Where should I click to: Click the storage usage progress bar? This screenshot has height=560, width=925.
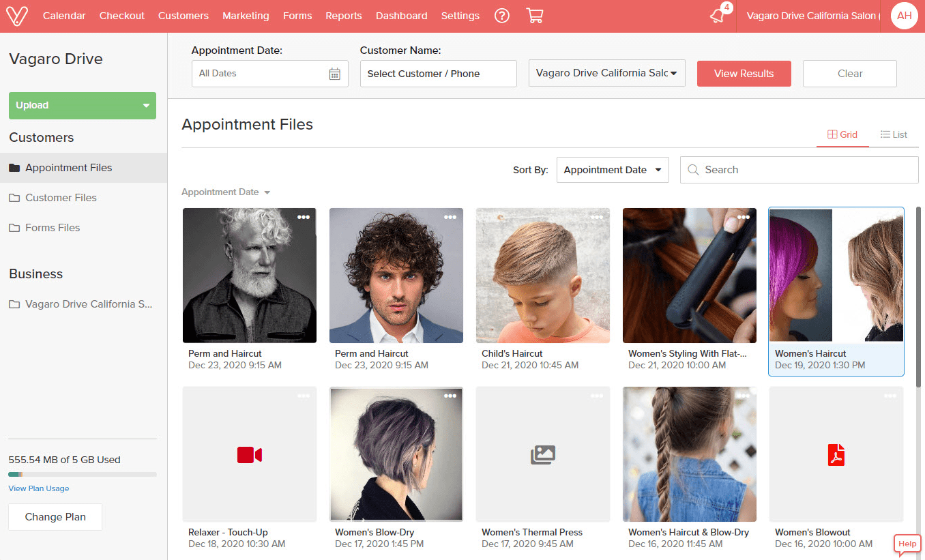[x=83, y=474]
